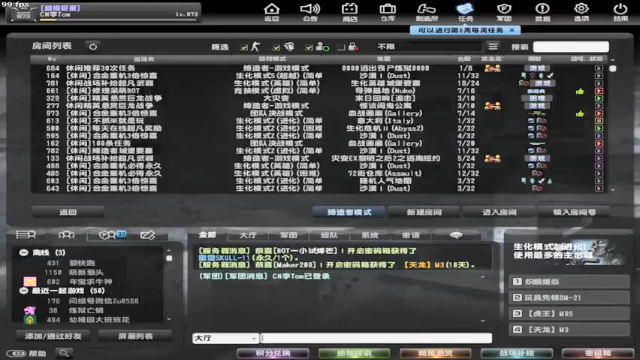Click the team players icon on room 684
This screenshot has width=640, height=360.
click(493, 68)
